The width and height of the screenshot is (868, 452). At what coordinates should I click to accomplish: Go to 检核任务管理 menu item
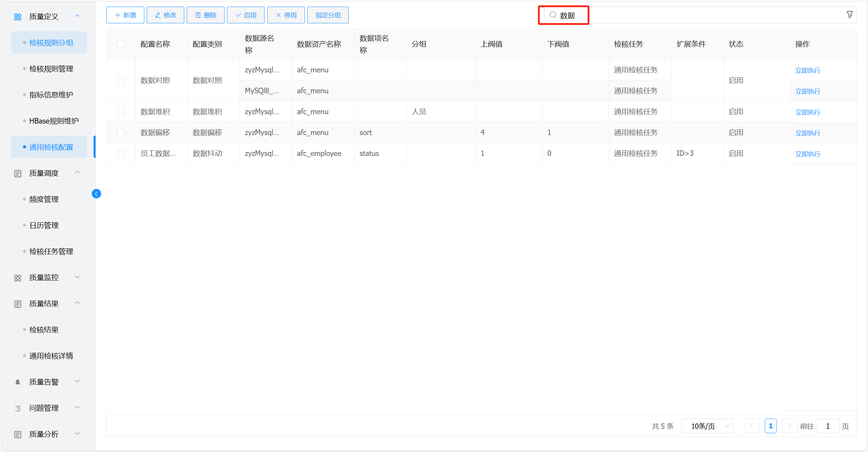coord(51,252)
